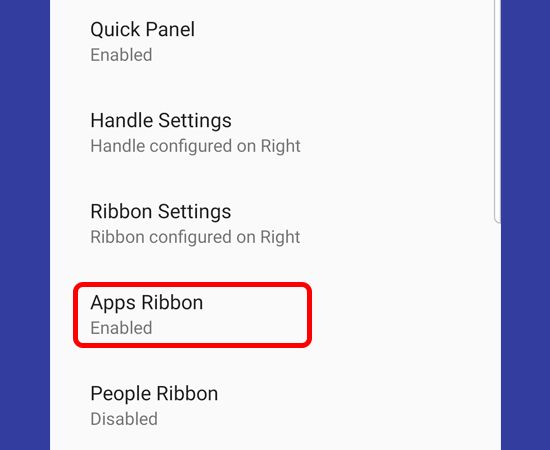Click inside the red highlighted Apps Ribbon box
Screen dimensions: 550x450
pyautogui.click(x=193, y=315)
